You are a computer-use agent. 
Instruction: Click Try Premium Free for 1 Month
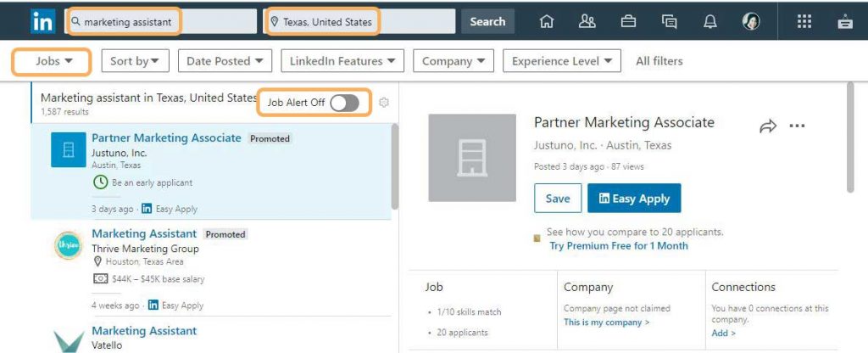[619, 245]
